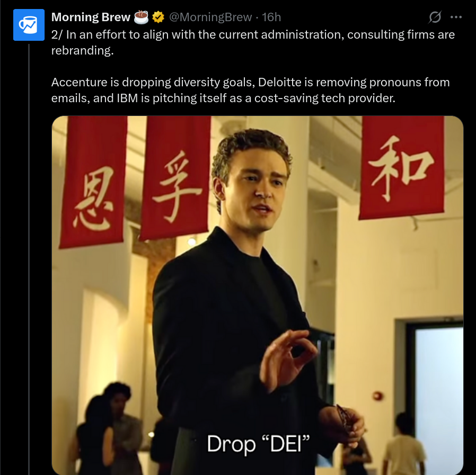476x475 pixels.
Task: Open the Morning Brew profile avatar
Action: point(29,25)
